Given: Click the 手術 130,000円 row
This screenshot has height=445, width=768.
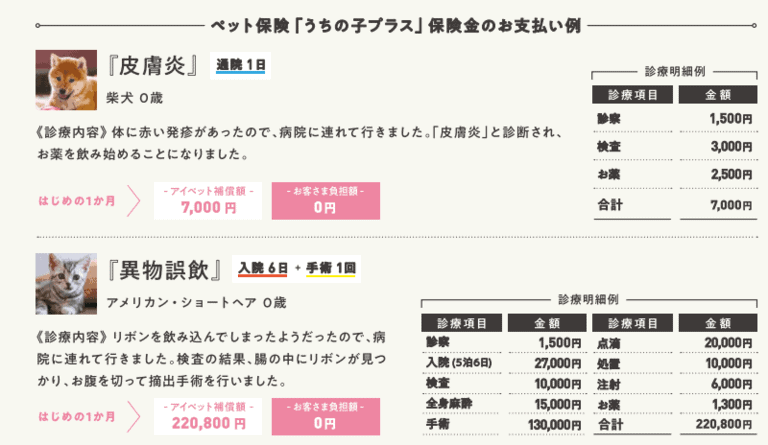Looking at the screenshot, I should click(x=504, y=425).
